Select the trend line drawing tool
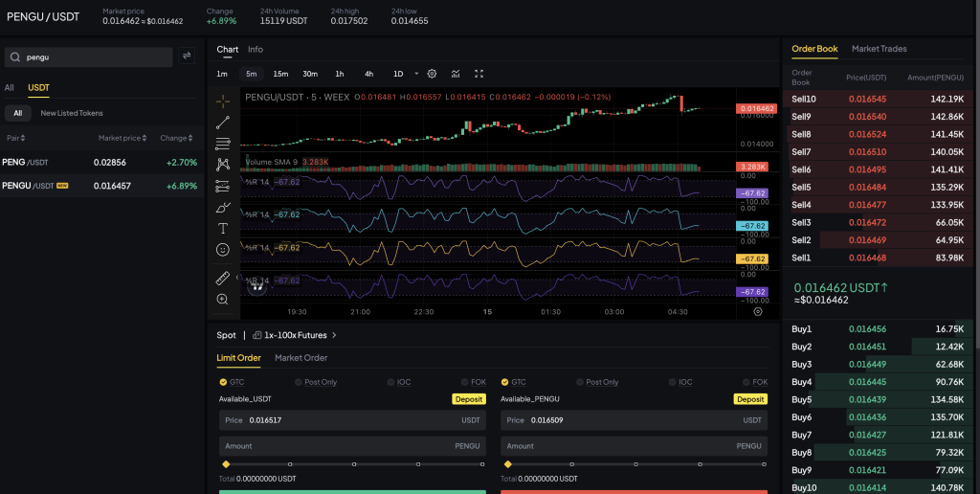 223,123
